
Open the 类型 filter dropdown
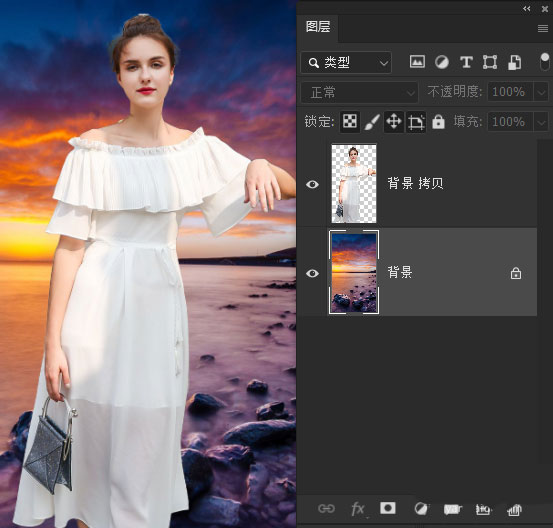point(346,63)
